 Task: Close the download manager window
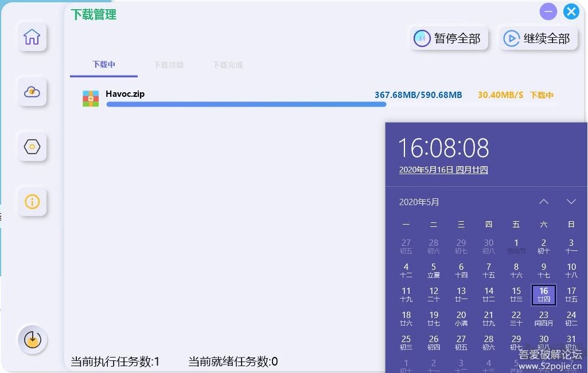tap(571, 11)
